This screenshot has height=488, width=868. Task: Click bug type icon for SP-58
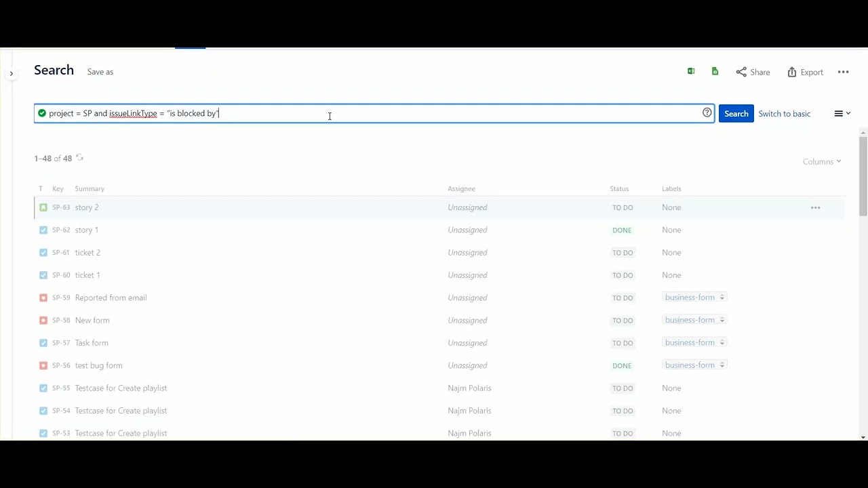[x=43, y=320]
